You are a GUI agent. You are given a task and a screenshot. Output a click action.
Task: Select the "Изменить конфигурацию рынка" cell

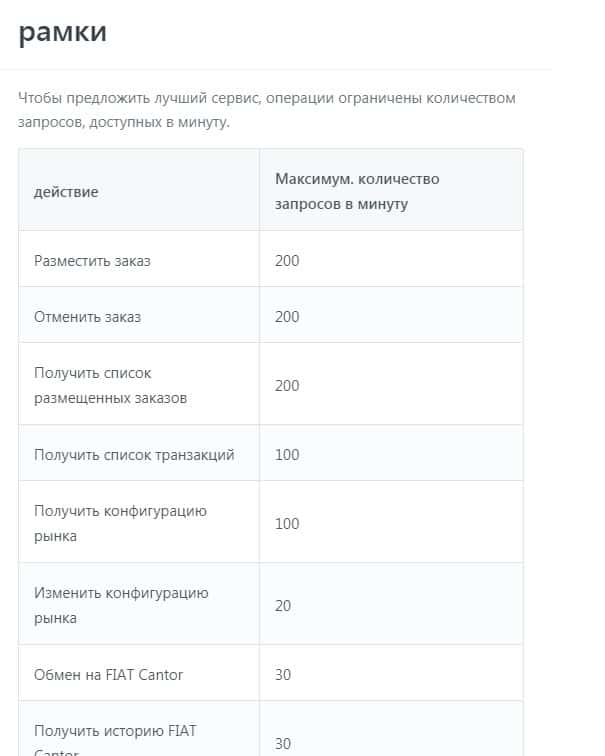121,605
